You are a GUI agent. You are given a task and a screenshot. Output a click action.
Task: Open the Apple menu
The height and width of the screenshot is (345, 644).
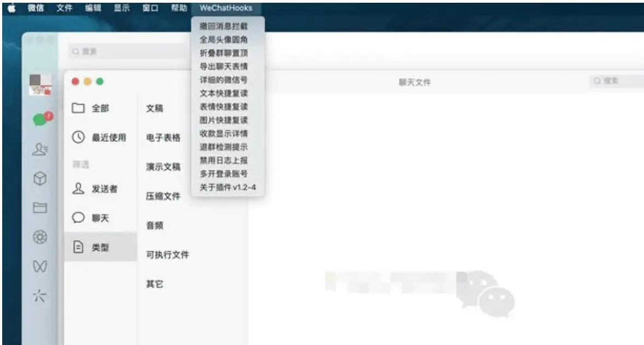pyautogui.click(x=11, y=8)
